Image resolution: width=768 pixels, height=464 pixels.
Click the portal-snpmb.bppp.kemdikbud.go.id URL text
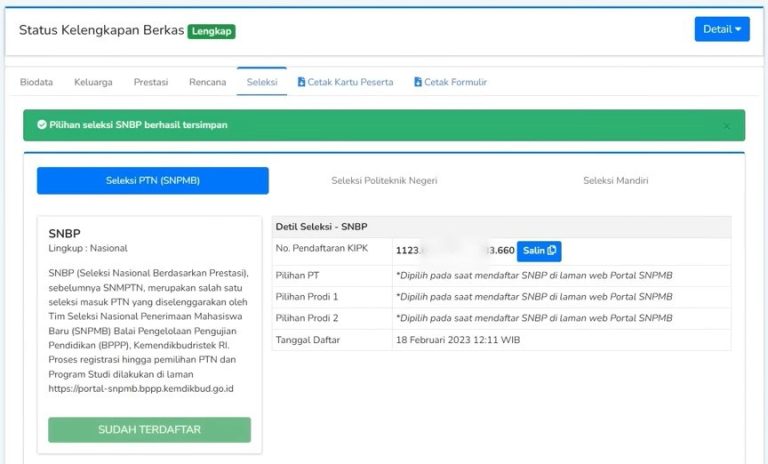coord(140,388)
